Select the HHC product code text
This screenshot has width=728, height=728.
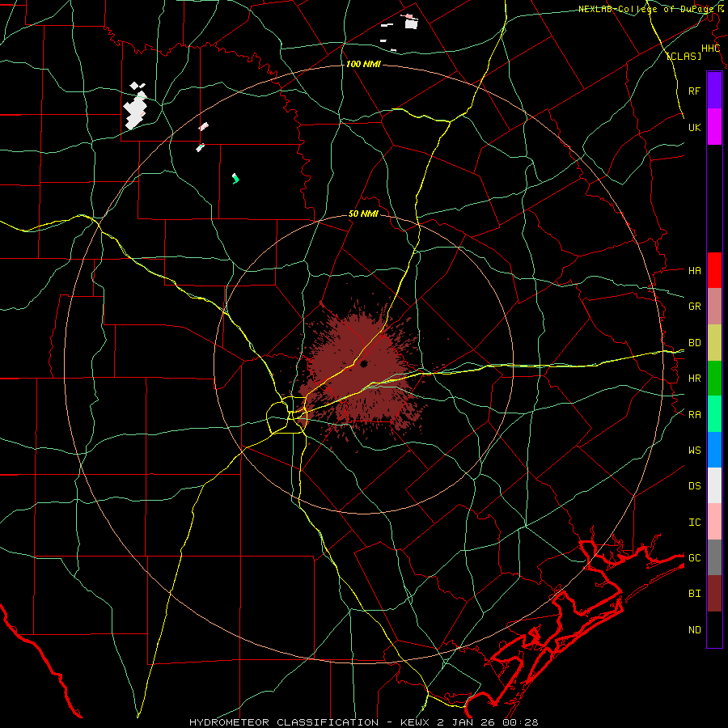coord(711,49)
